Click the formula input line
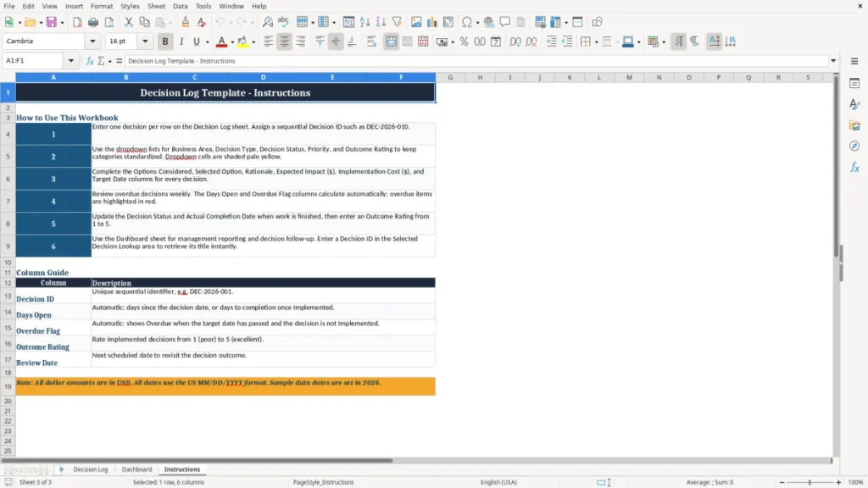 click(476, 61)
